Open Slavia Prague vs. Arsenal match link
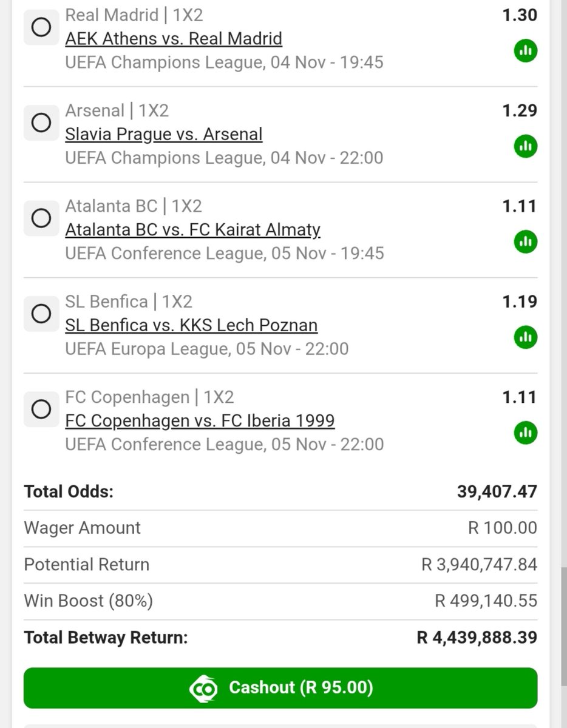567x728 pixels. point(164,134)
